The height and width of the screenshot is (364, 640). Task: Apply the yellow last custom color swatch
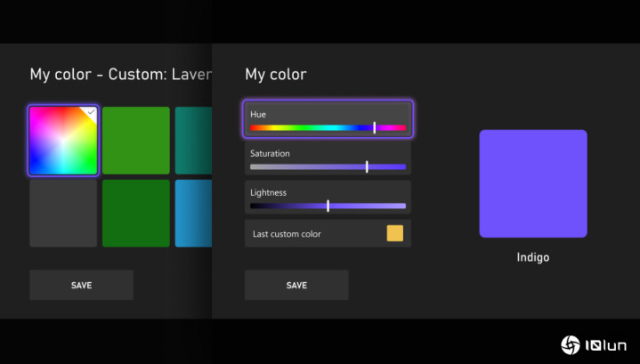(394, 233)
